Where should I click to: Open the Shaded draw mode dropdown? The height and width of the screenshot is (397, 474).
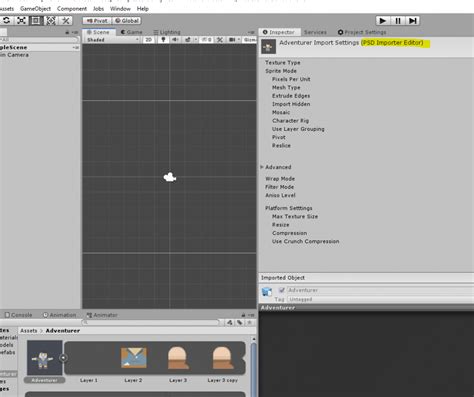pyautogui.click(x=112, y=40)
